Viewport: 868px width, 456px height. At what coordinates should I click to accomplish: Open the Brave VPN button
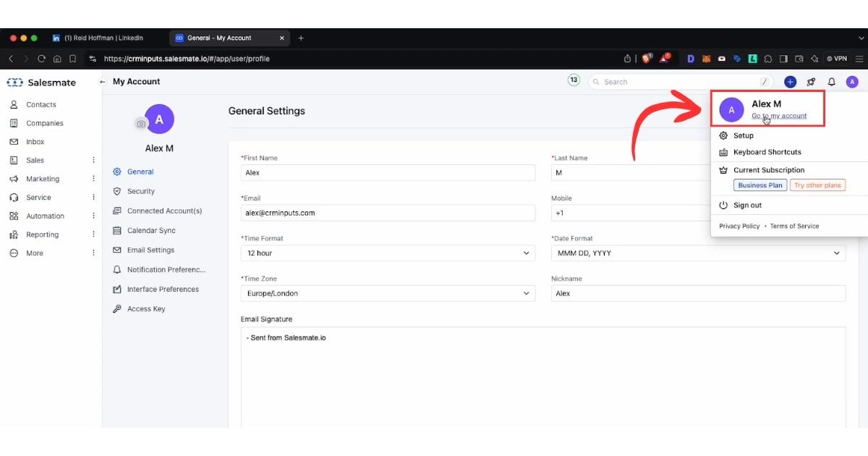[836, 59]
